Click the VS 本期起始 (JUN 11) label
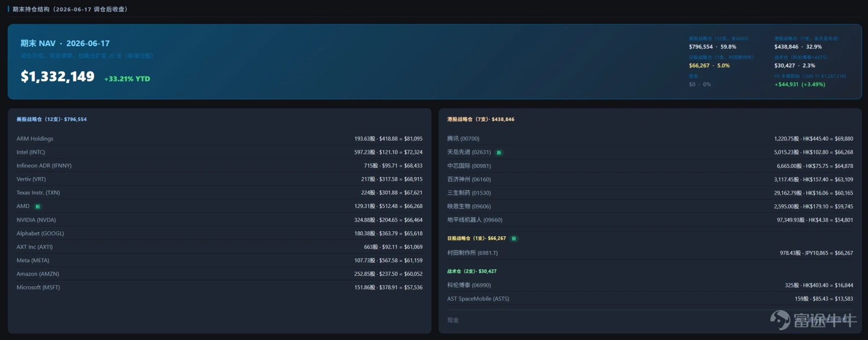 810,76
